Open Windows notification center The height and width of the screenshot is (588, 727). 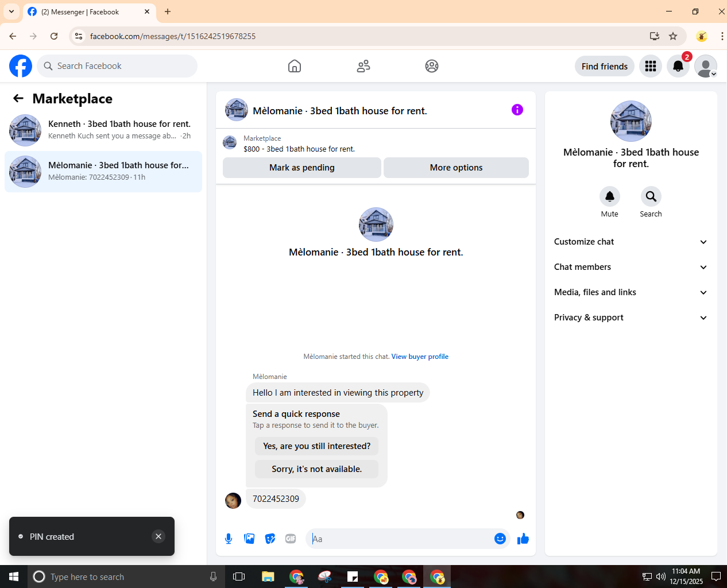coord(716,577)
